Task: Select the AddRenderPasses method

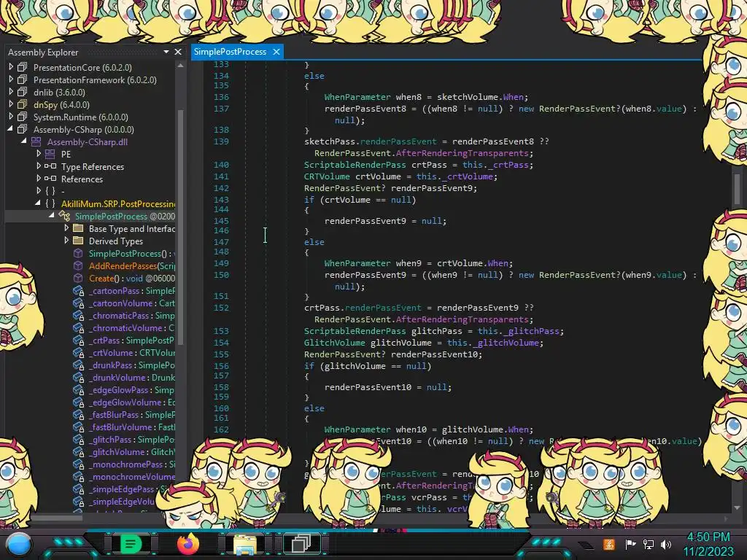Action: pos(132,265)
